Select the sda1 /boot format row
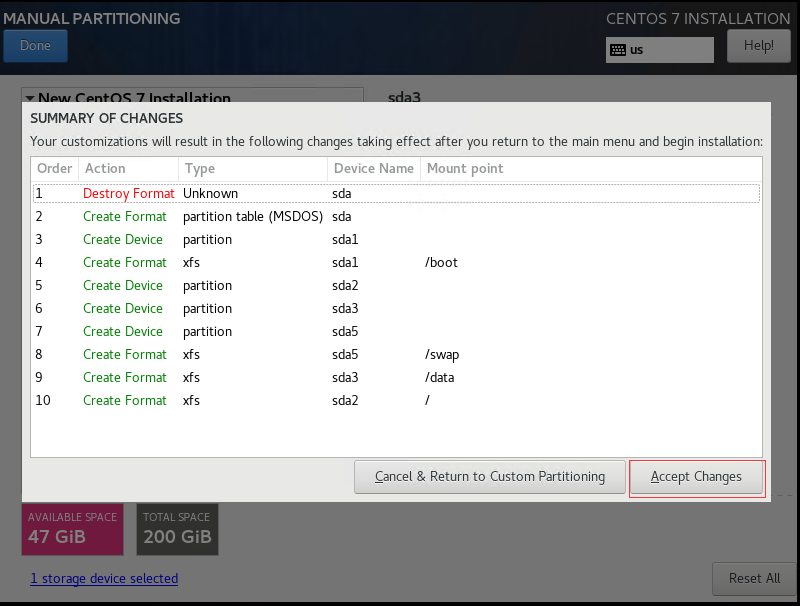 point(396,262)
